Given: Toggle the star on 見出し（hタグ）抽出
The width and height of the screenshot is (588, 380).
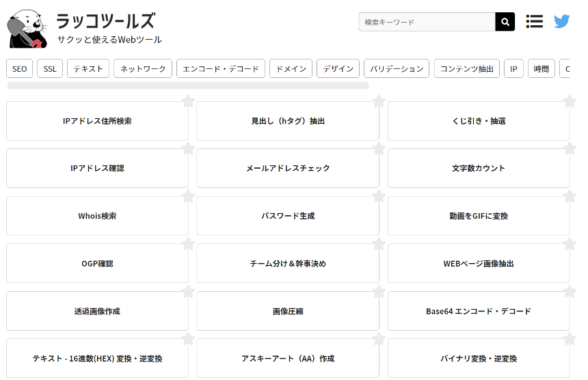Looking at the screenshot, I should click(379, 102).
